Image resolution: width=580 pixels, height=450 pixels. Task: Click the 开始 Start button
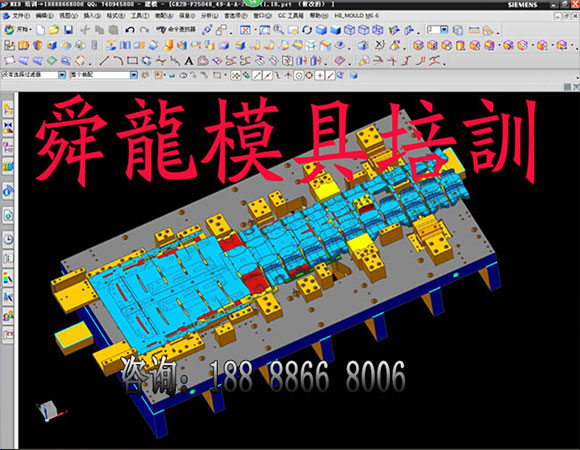(18, 30)
